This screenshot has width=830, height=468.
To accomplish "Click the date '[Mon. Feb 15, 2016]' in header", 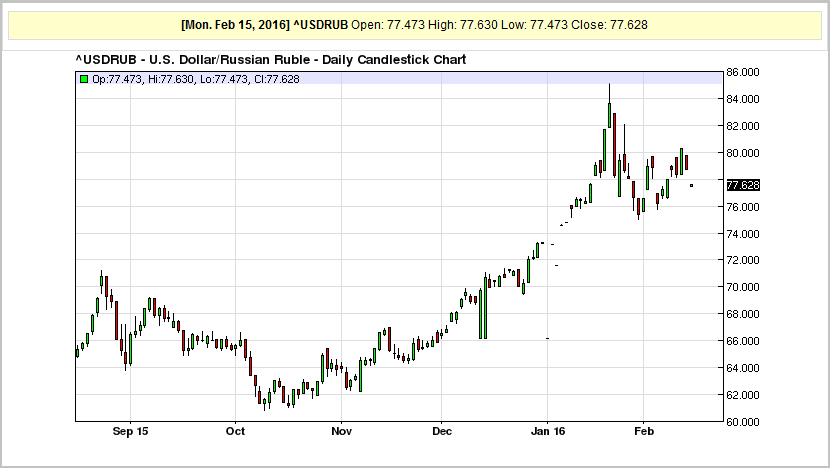I will click(236, 25).
